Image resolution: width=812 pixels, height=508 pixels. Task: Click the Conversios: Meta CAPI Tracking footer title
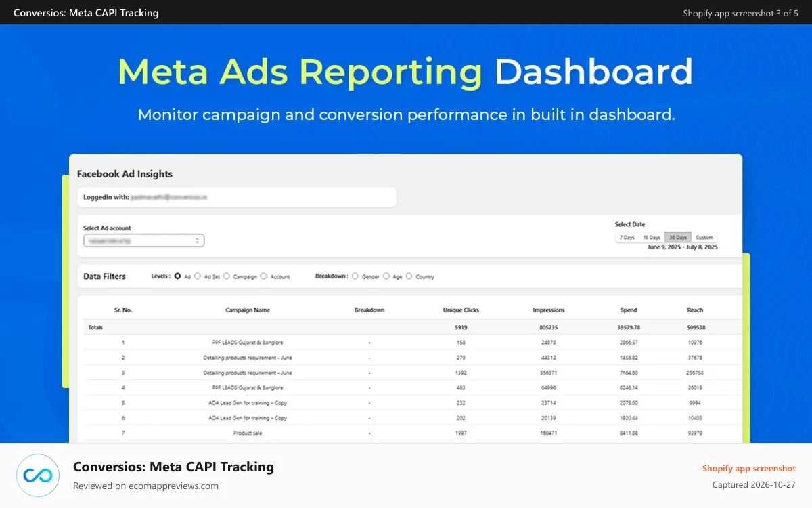click(x=173, y=467)
